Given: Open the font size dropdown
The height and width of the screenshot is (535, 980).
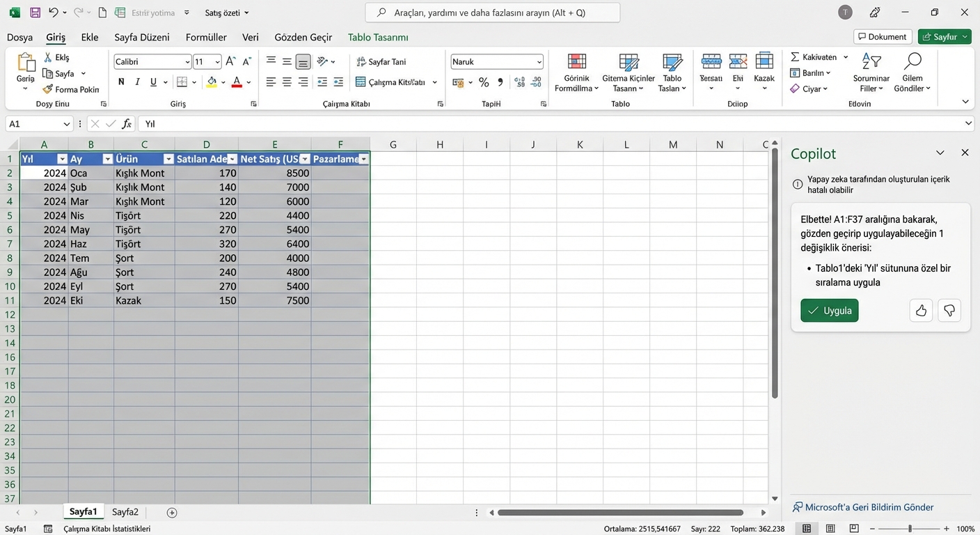Looking at the screenshot, I should tap(216, 61).
